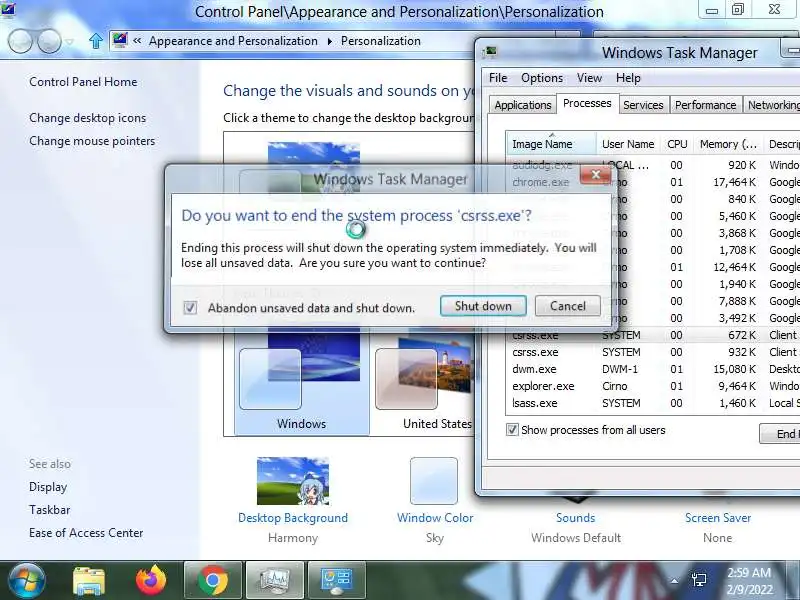Open Ease of Access Center
The width and height of the screenshot is (800, 600).
click(x=86, y=533)
